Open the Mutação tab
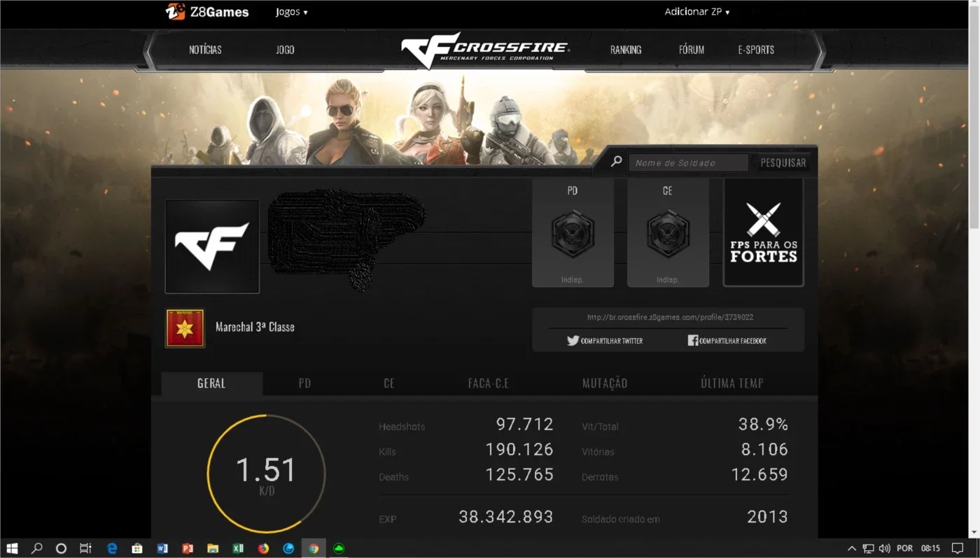 click(605, 384)
